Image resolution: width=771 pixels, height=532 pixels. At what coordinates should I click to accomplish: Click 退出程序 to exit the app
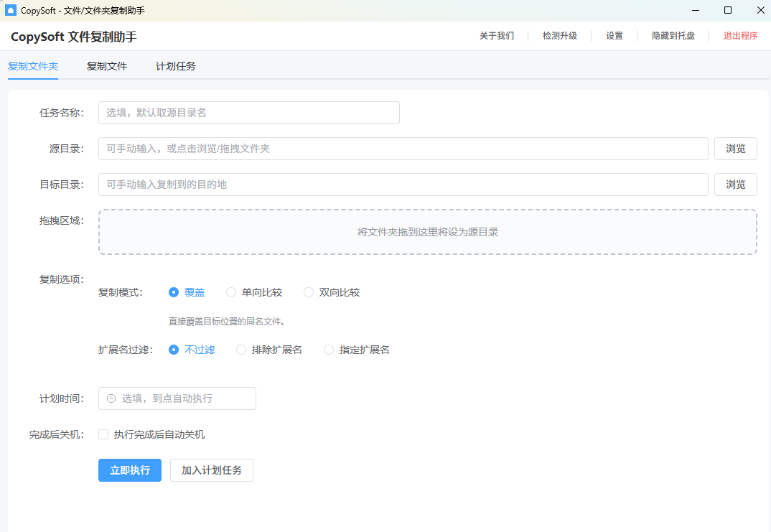click(x=741, y=36)
